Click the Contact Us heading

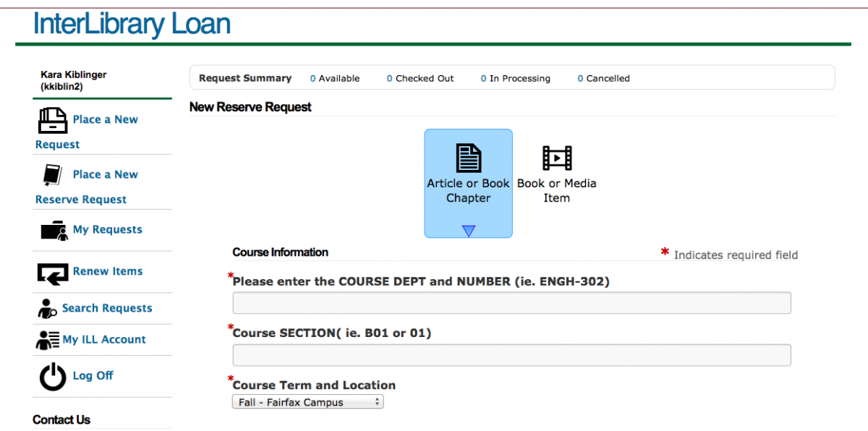click(x=61, y=420)
